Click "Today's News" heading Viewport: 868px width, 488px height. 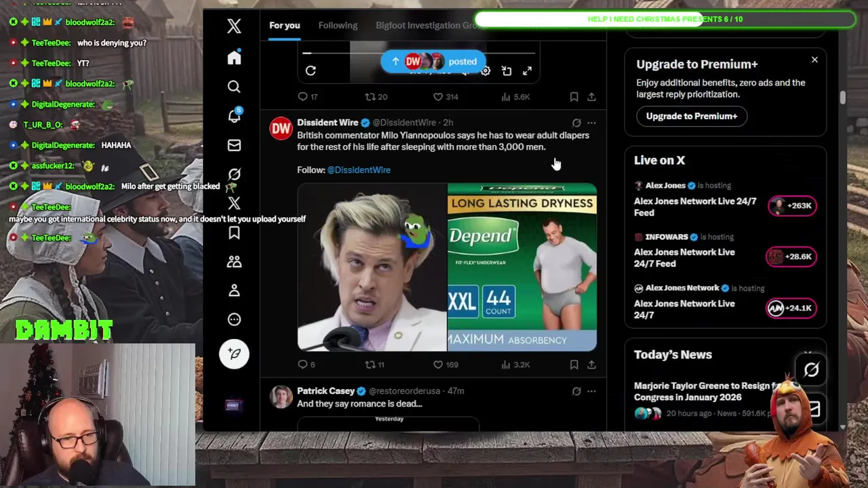[673, 354]
